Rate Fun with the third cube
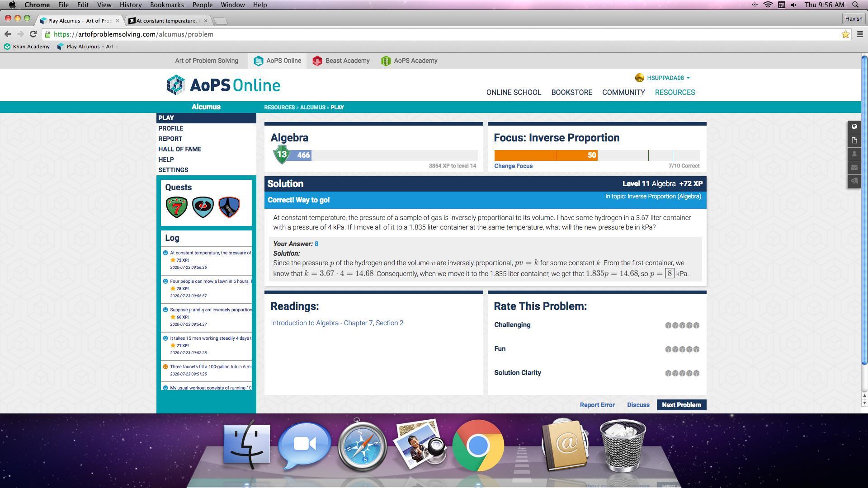Screen dimensions: 868x488 point(682,349)
